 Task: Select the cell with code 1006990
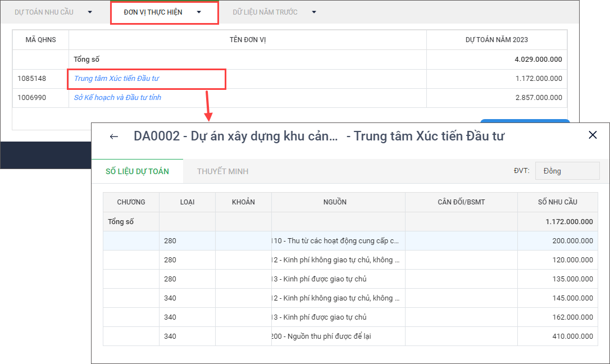tap(31, 98)
